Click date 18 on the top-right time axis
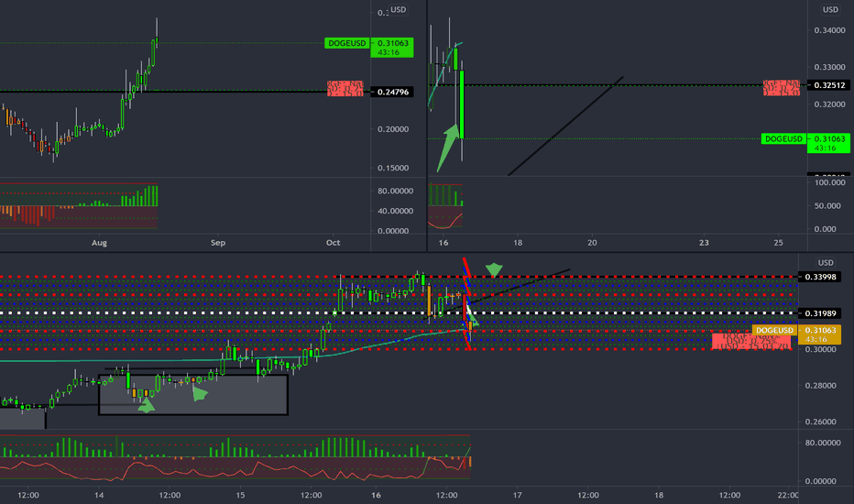This screenshot has height=504, width=854. (518, 243)
